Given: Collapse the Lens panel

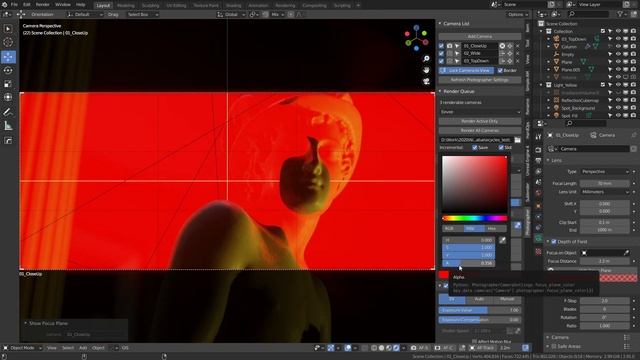Looking at the screenshot, I should click(x=548, y=160).
